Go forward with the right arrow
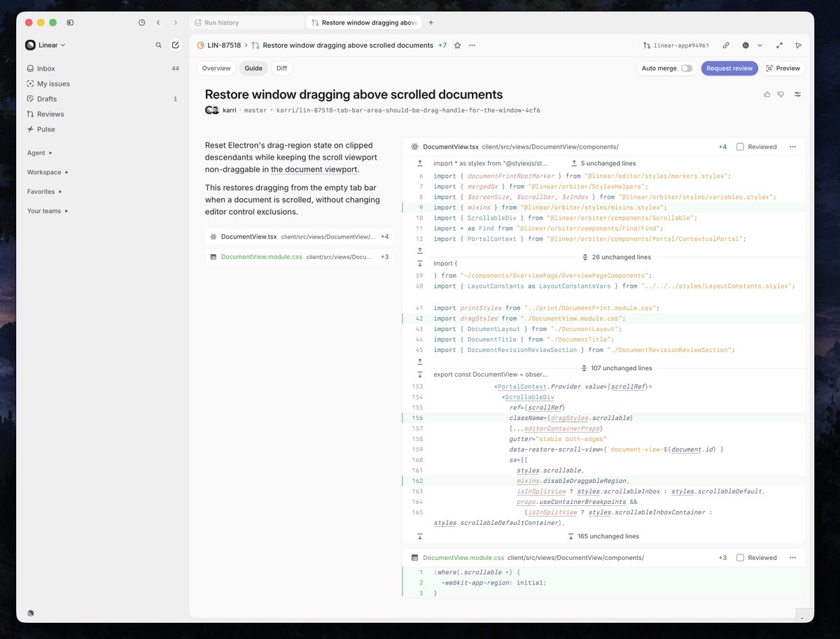The height and width of the screenshot is (639, 840). 175,22
